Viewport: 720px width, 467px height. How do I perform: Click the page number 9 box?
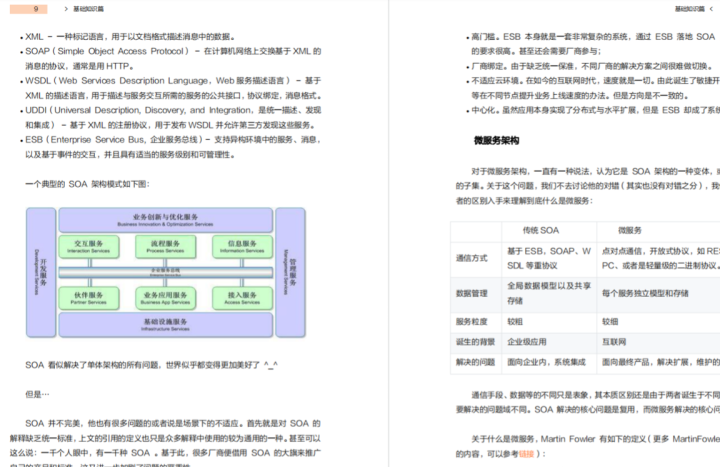click(x=28, y=9)
